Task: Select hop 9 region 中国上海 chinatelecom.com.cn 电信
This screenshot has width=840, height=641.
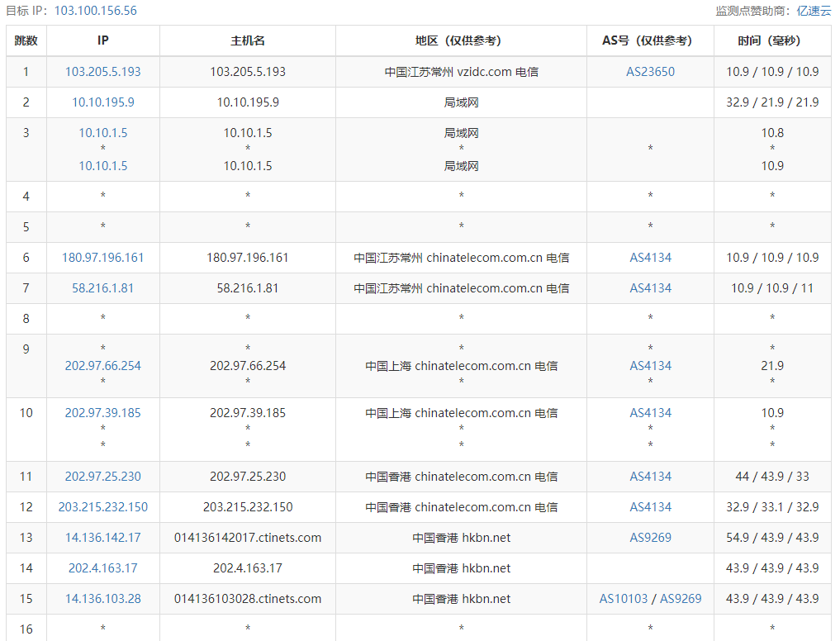Action: (461, 366)
